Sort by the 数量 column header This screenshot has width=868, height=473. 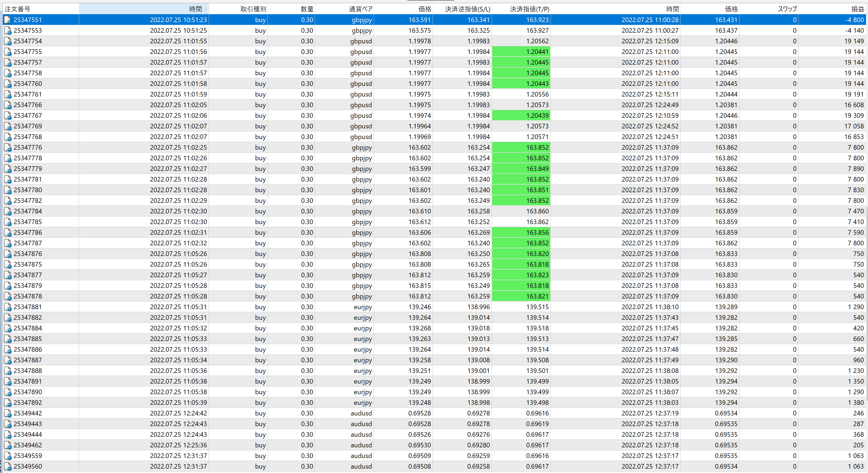point(291,9)
